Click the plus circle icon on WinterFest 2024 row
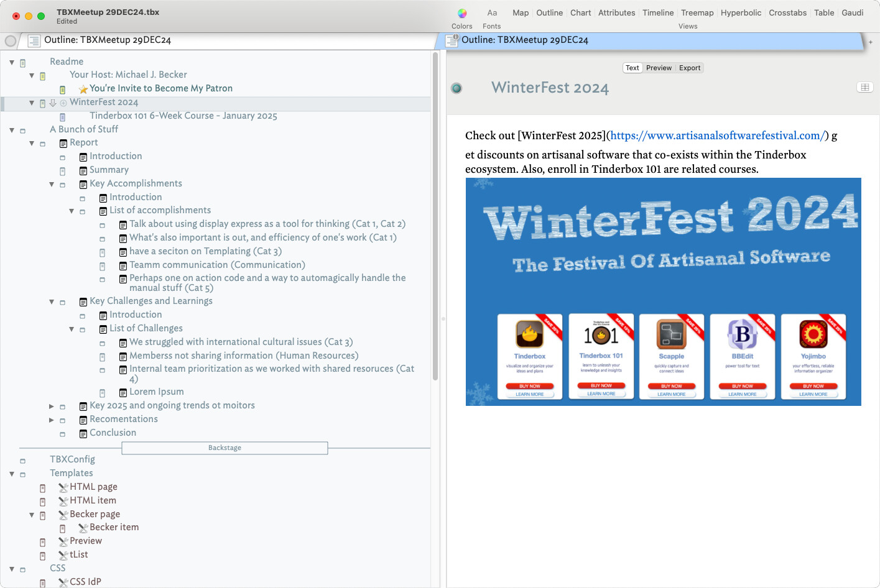The height and width of the screenshot is (588, 880). [x=63, y=103]
